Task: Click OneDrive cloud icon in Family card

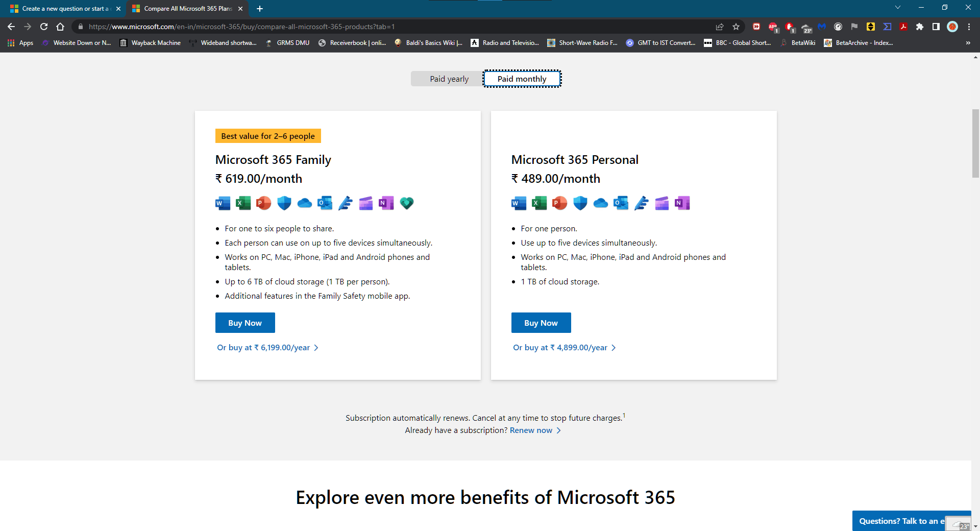Action: (x=304, y=203)
